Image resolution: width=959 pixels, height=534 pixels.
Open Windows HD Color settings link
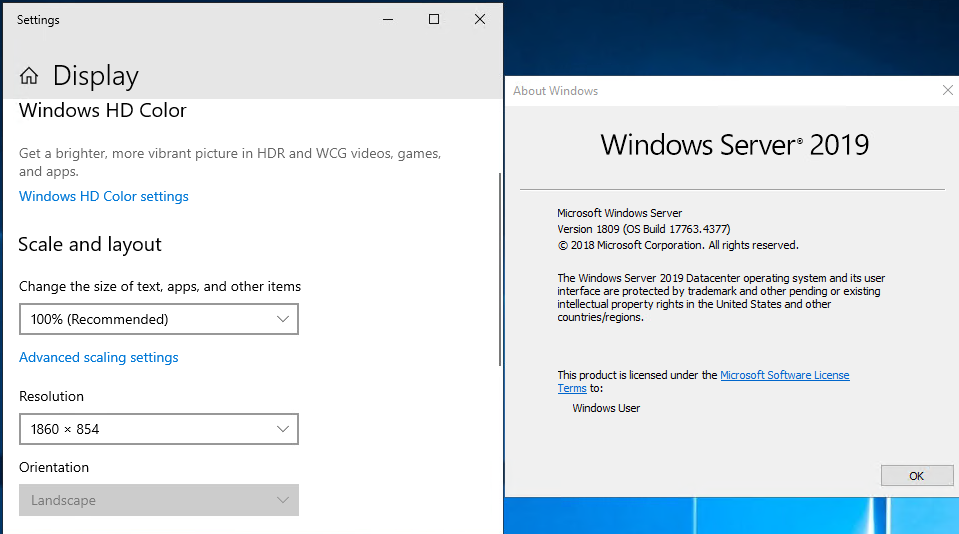pyautogui.click(x=104, y=197)
